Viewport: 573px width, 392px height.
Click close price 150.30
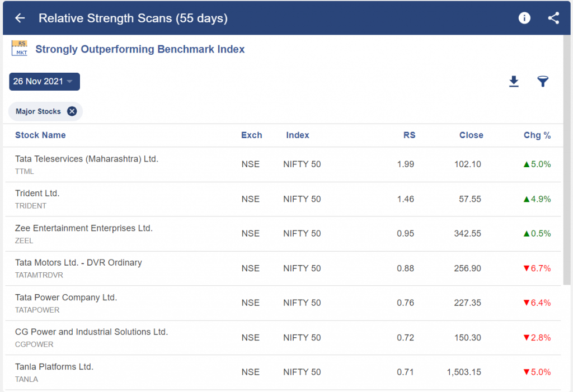468,338
